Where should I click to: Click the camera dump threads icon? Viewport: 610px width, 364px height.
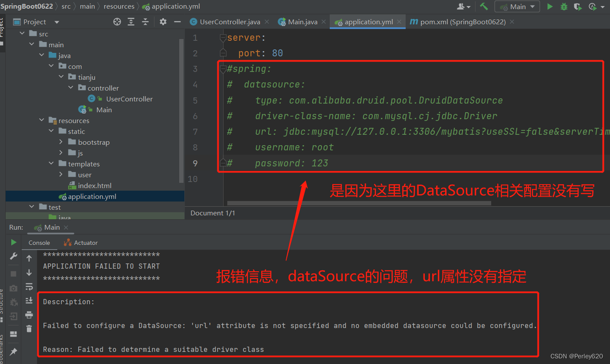point(13,288)
